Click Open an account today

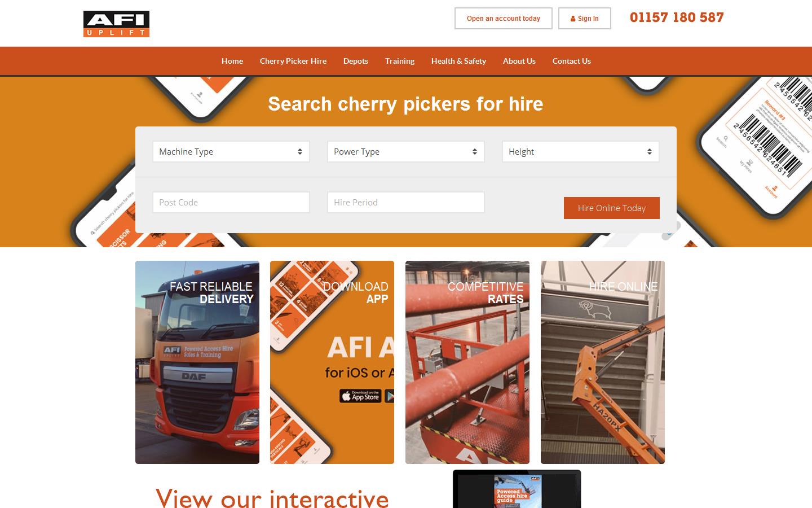pos(504,19)
